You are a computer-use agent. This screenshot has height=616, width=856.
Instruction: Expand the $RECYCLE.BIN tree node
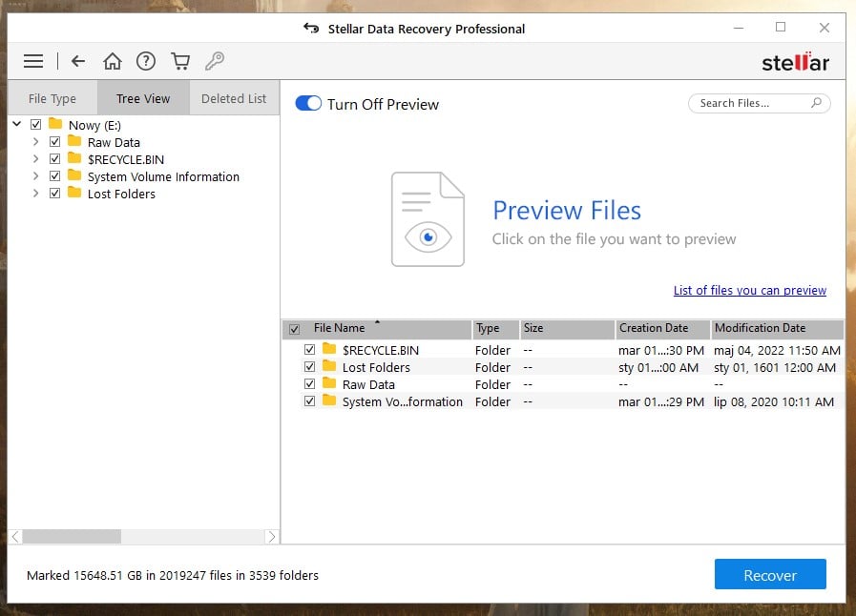click(x=35, y=159)
